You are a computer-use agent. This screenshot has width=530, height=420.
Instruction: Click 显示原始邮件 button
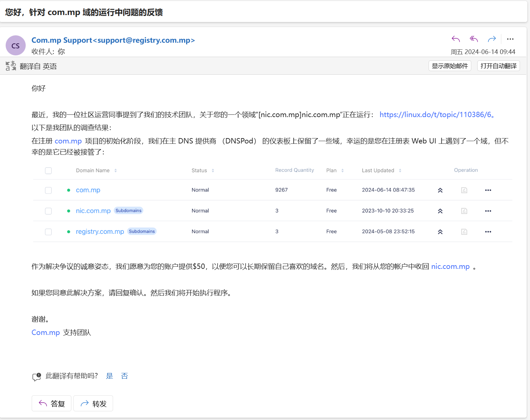[x=450, y=66]
